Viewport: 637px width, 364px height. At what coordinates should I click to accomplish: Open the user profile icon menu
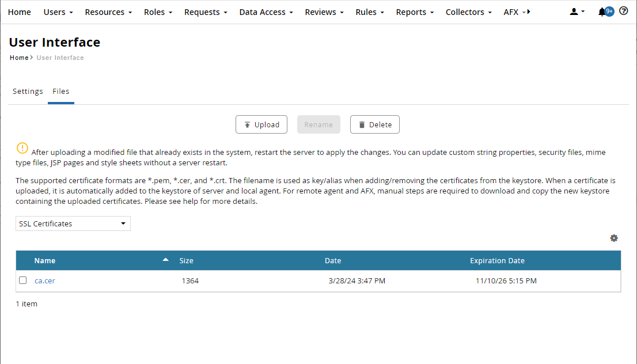577,12
